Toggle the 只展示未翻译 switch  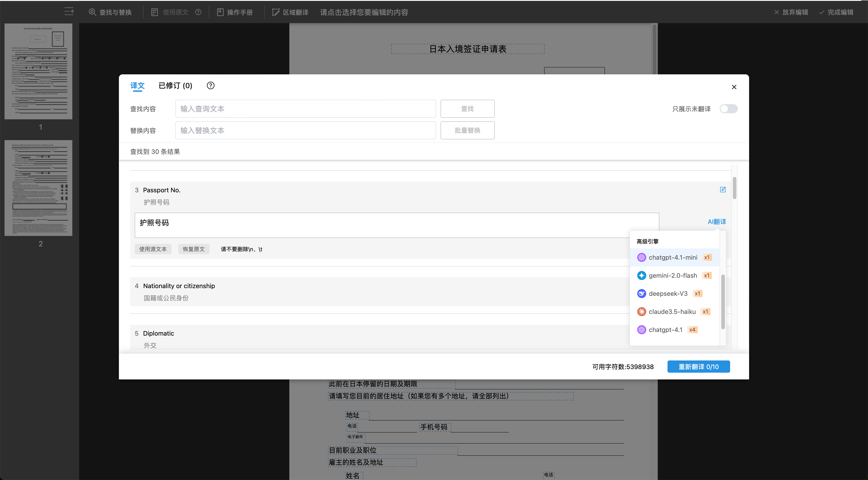(x=728, y=109)
